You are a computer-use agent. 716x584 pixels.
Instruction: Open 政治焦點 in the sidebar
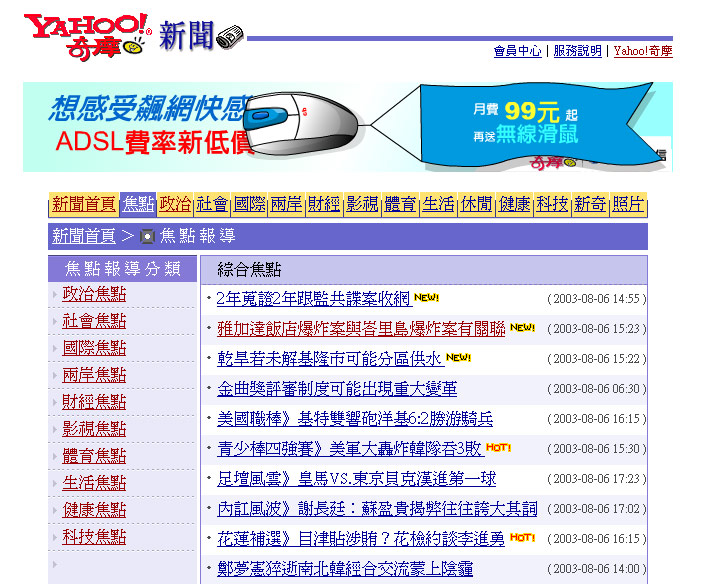(94, 295)
